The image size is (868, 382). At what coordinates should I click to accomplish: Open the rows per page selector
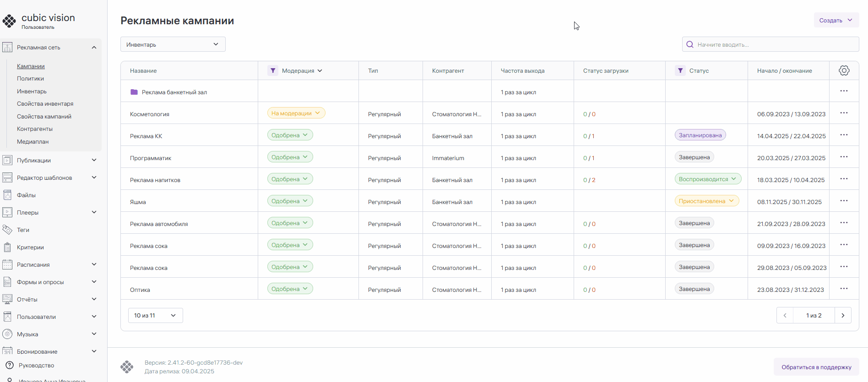point(155,315)
